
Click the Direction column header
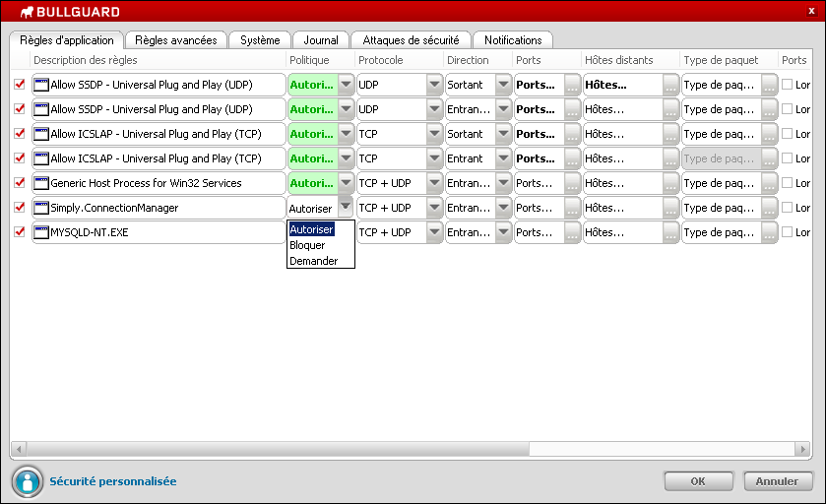coord(477,60)
